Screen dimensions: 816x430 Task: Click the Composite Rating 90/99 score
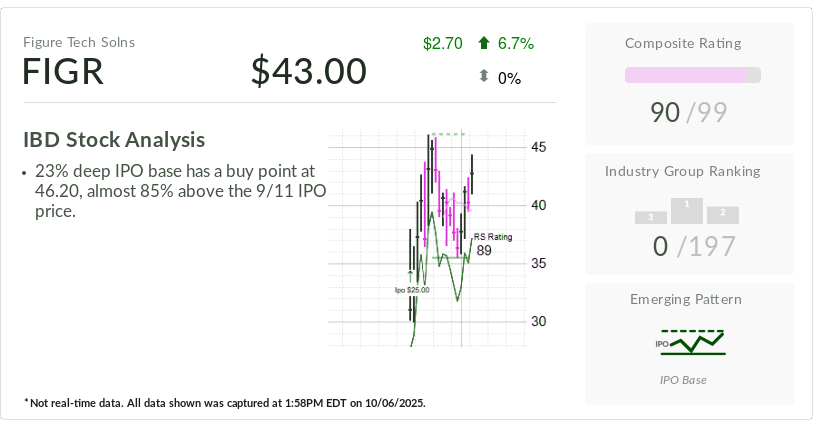[691, 112]
